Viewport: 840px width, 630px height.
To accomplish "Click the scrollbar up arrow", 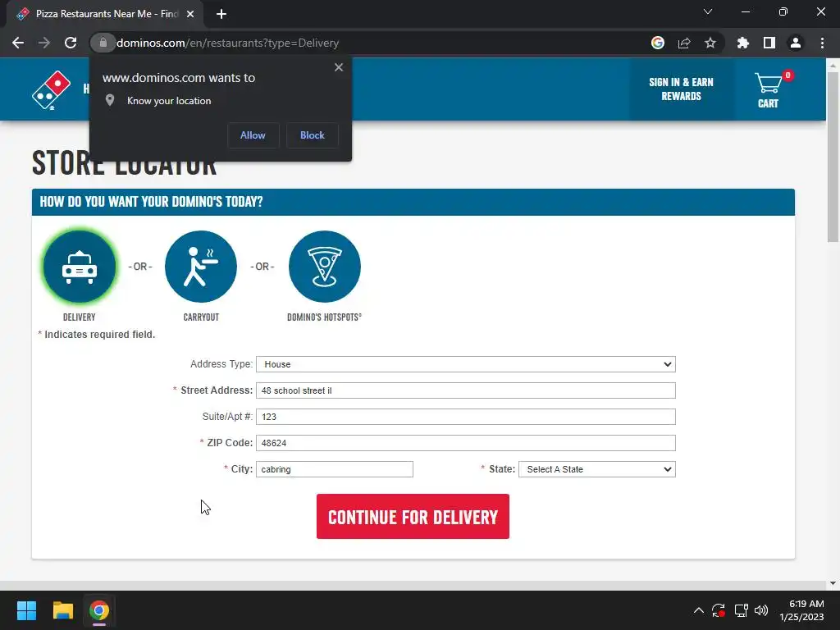I will [x=833, y=66].
